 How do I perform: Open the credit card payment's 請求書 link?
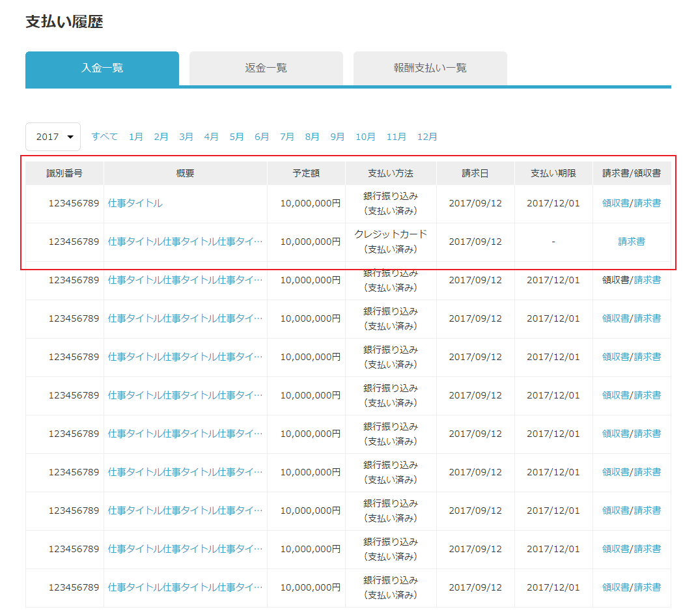point(631,242)
